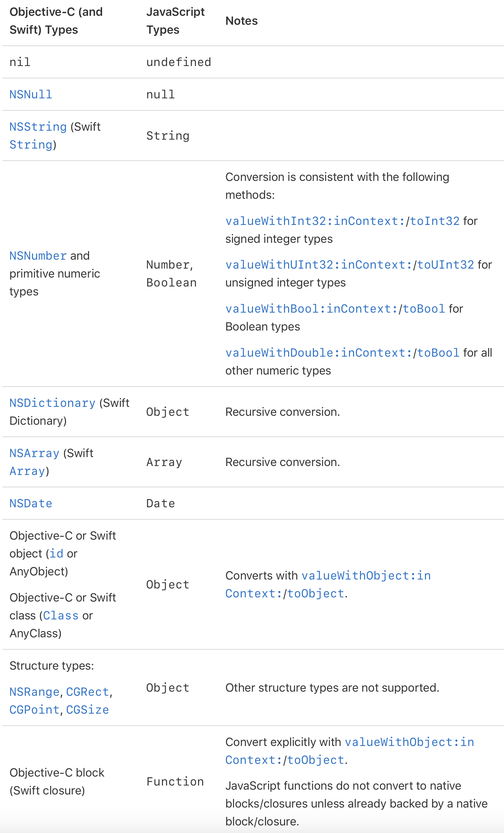Open the NSArray documentation link

tap(34, 453)
